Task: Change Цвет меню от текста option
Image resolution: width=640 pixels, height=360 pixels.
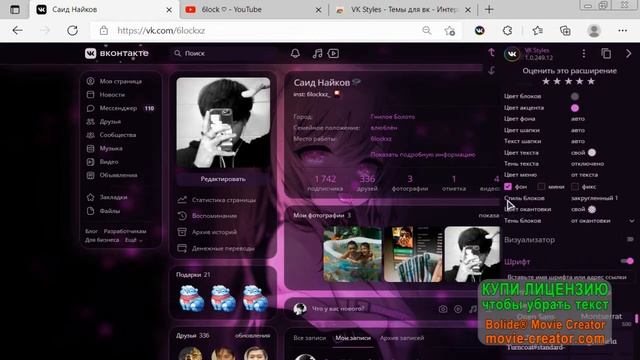Action: [x=584, y=175]
